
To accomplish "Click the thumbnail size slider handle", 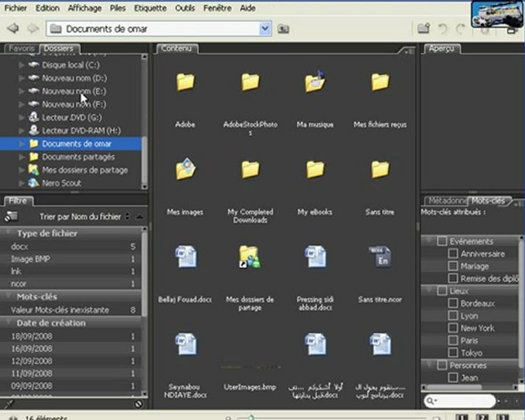I will [251, 417].
